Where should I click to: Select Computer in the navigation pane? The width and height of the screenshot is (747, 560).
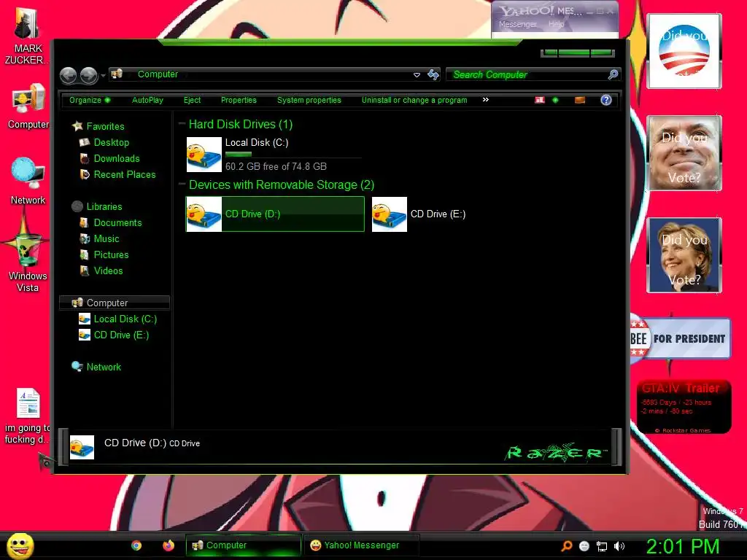tap(115, 303)
